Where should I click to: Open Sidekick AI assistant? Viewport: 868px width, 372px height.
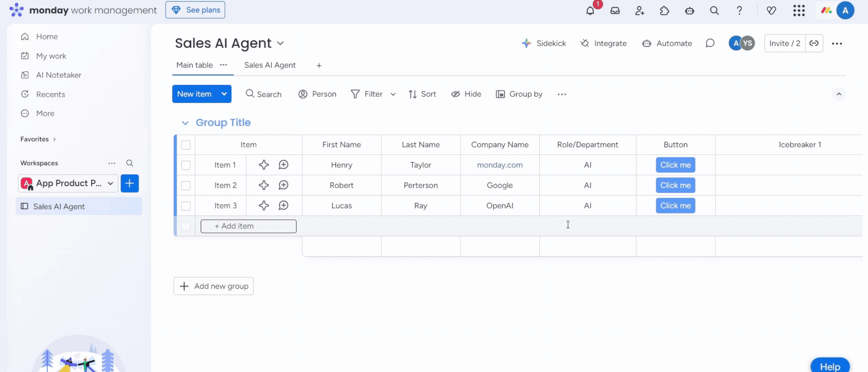(x=544, y=43)
